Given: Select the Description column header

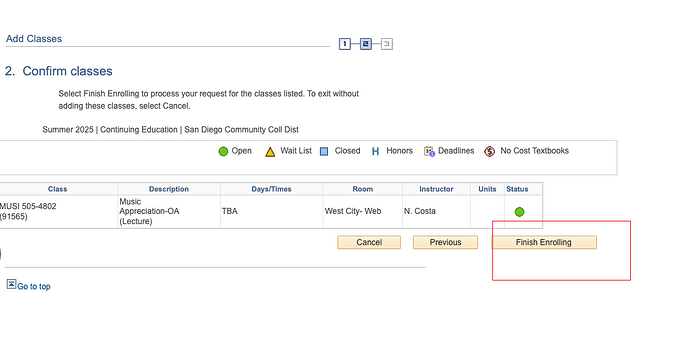Looking at the screenshot, I should click(169, 189).
